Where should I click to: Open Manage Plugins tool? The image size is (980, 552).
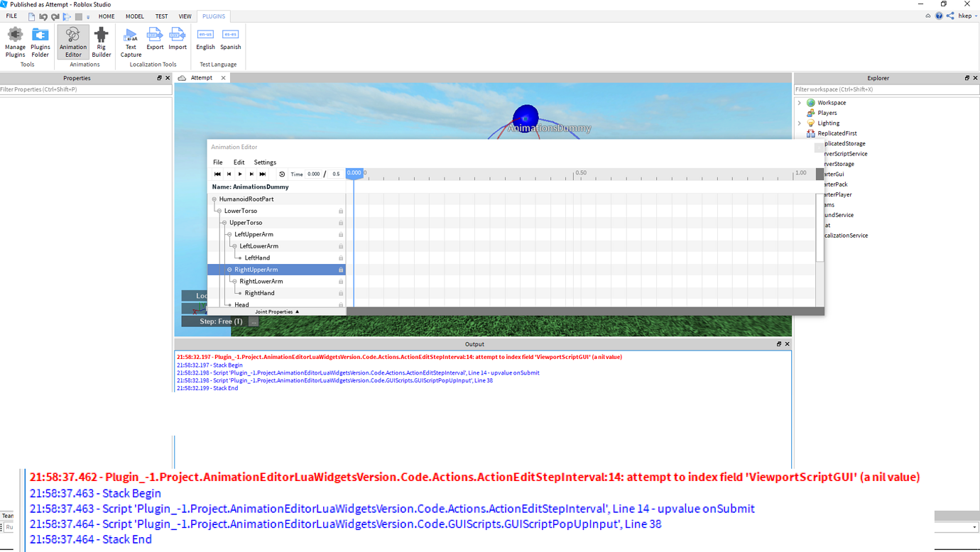click(x=15, y=42)
